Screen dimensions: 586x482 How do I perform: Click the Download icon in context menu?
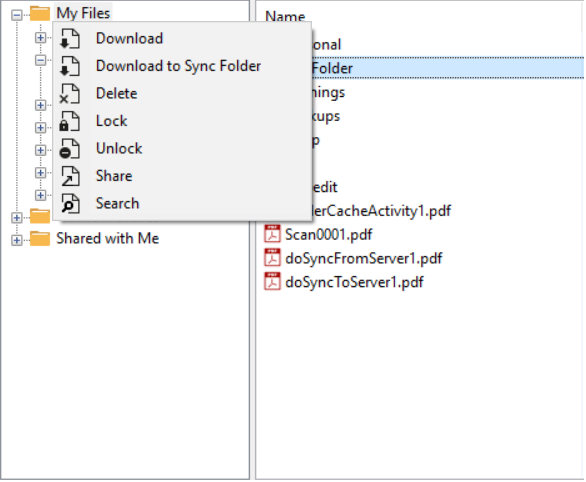point(70,38)
